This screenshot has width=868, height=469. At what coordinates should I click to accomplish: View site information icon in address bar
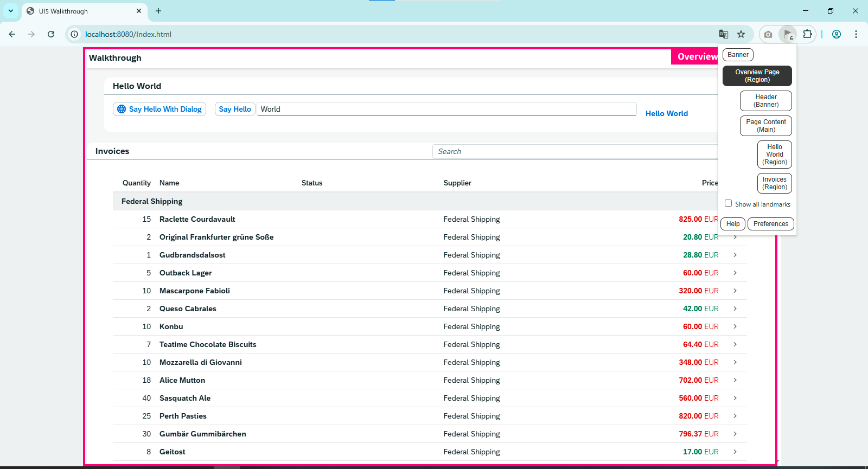[x=74, y=34]
